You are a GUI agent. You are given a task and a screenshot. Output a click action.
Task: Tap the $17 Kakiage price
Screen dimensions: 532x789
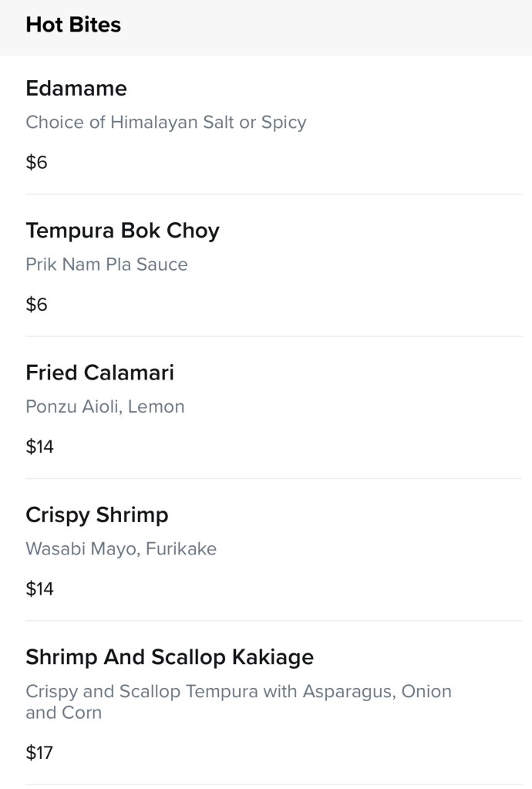(39, 753)
